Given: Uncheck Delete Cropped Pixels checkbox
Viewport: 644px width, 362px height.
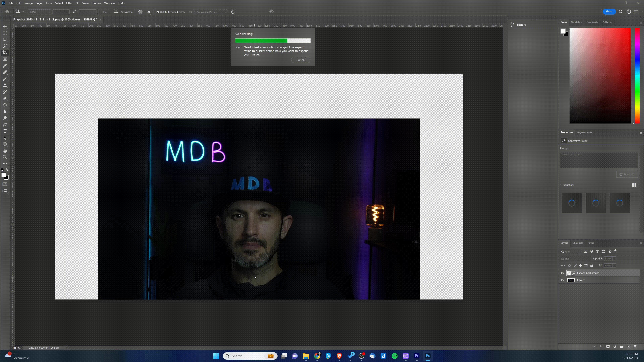Looking at the screenshot, I should coord(158,12).
